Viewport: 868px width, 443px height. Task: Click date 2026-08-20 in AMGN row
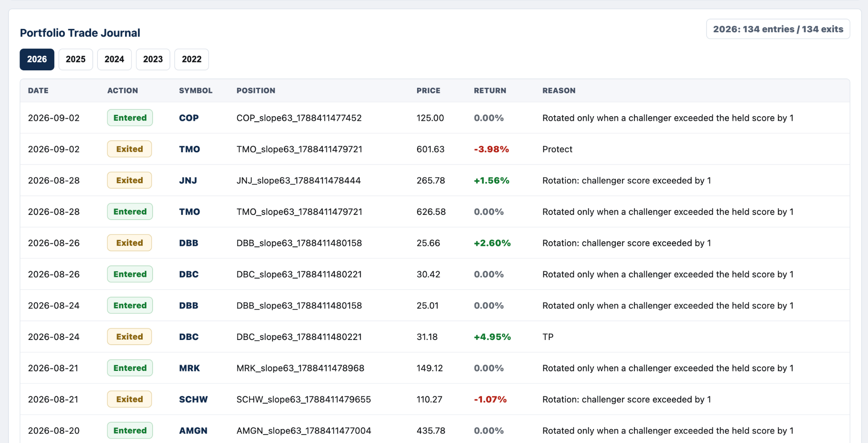54,431
